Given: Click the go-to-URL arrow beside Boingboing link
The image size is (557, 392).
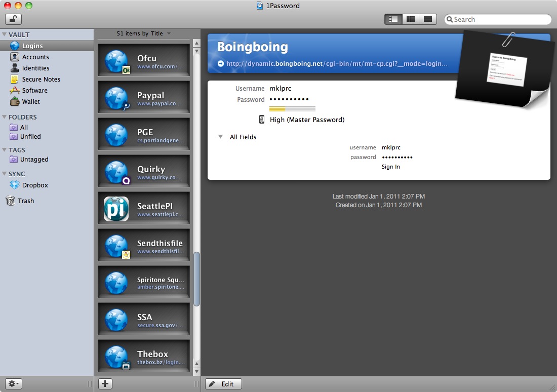Looking at the screenshot, I should point(221,64).
